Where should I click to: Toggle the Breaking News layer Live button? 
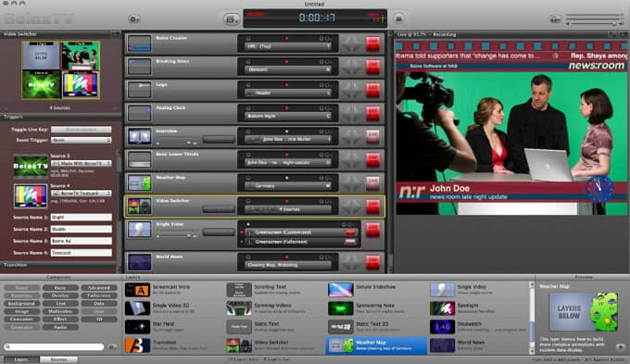[372, 67]
